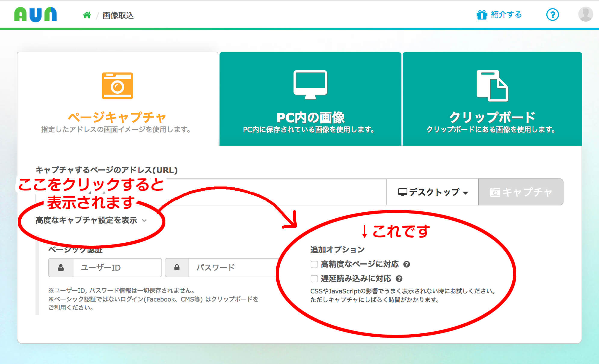Switch to the クリップボード tab
Screen dimensions: 599x364
click(492, 99)
